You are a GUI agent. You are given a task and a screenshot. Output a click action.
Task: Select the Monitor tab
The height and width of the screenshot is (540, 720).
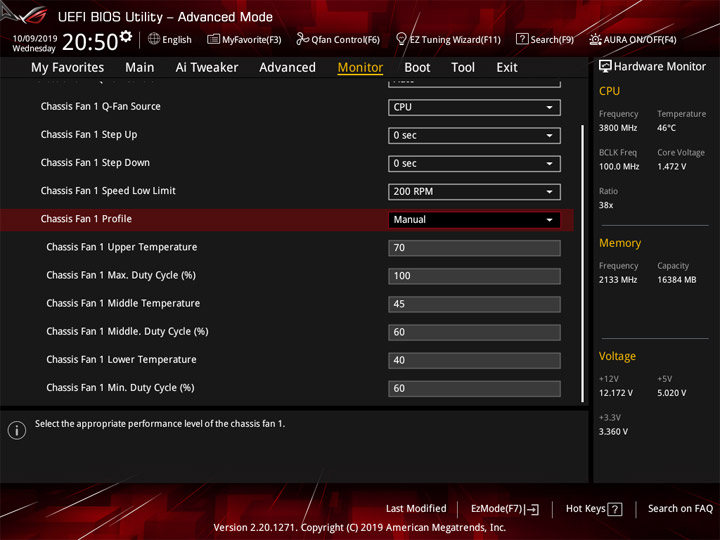tap(360, 68)
